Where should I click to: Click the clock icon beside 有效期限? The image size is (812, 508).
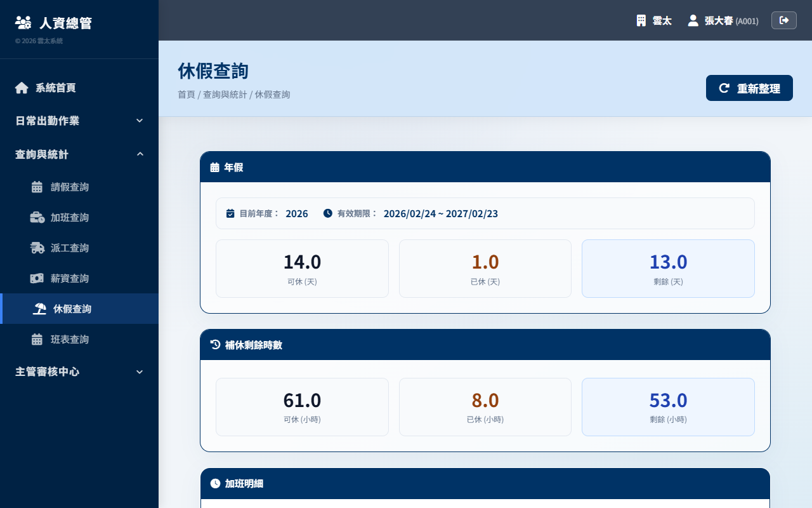point(328,213)
